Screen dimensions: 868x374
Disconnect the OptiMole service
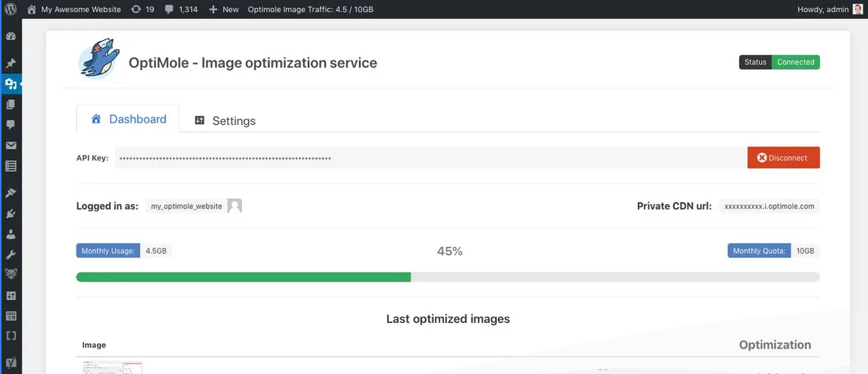[783, 158]
